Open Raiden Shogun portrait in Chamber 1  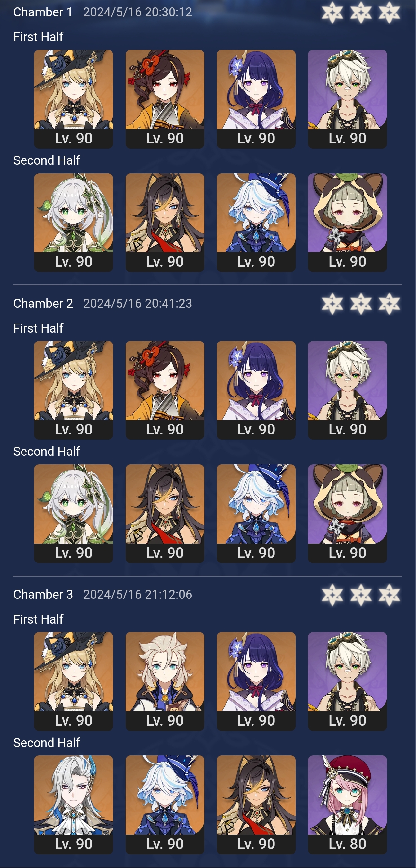256,99
